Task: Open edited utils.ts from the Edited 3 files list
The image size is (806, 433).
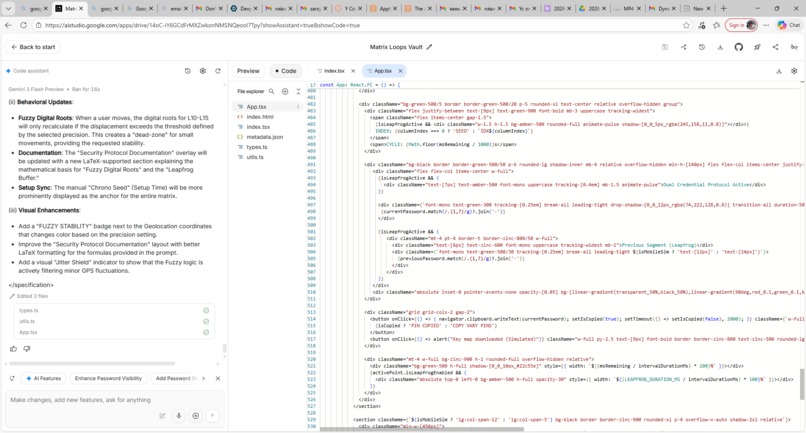Action: click(114, 321)
